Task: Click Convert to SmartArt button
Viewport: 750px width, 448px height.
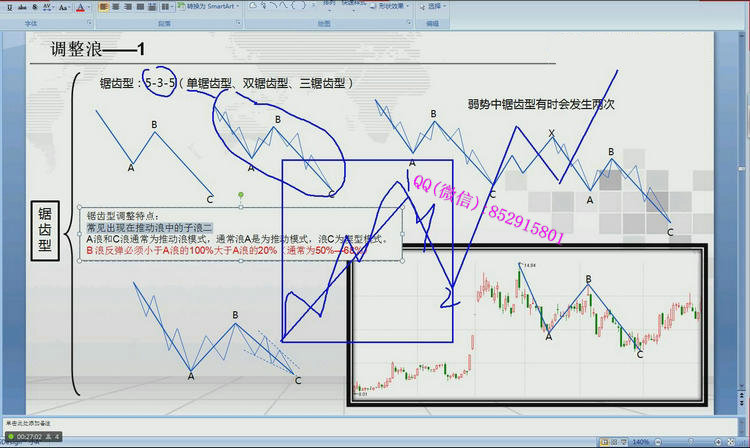Action: click(206, 6)
